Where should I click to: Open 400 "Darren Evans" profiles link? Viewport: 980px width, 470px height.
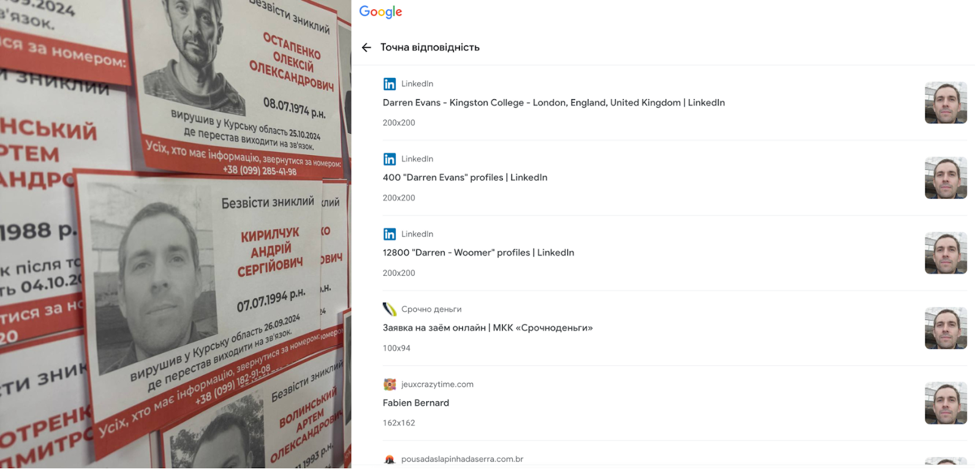465,177
